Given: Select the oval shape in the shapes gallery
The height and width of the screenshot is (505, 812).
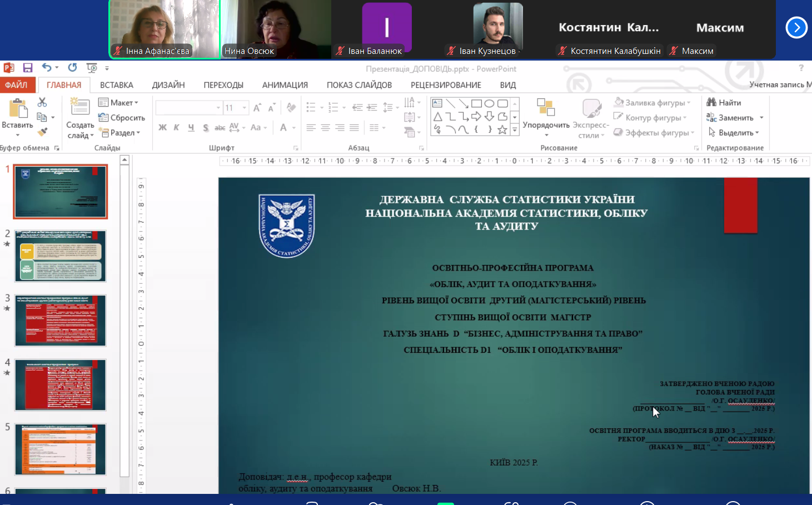Looking at the screenshot, I should [489, 103].
